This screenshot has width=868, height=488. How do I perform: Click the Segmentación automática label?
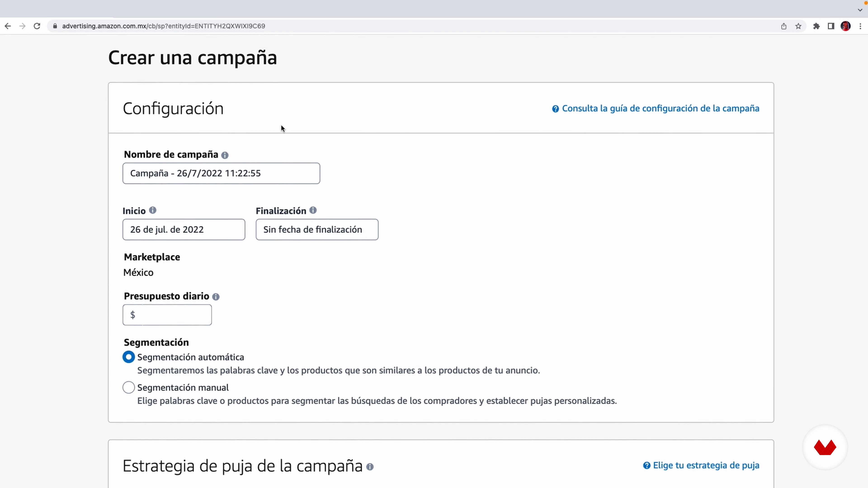click(191, 357)
